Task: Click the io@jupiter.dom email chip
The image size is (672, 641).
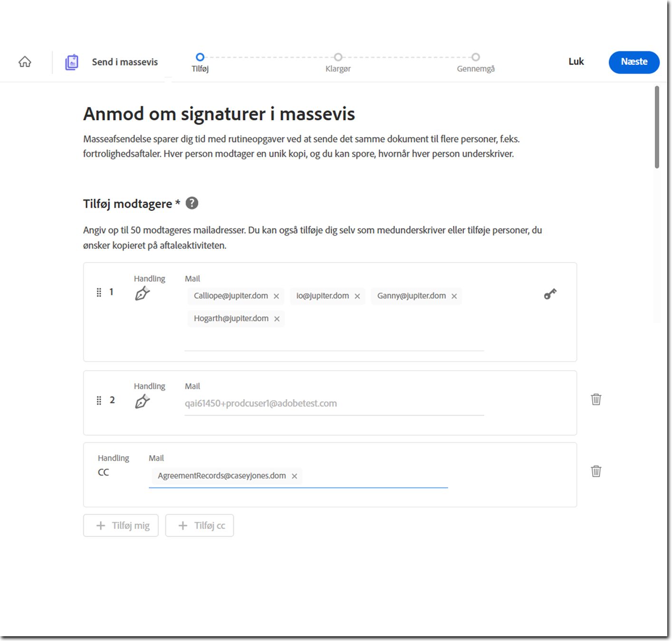Action: point(328,296)
